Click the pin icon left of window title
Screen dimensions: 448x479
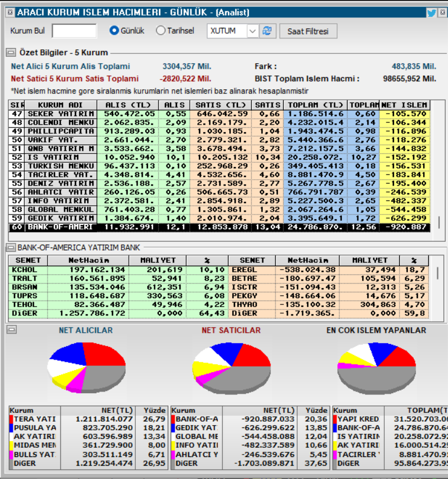coord(10,12)
